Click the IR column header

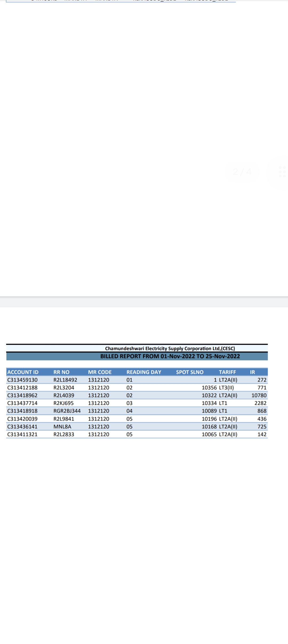[x=253, y=372]
